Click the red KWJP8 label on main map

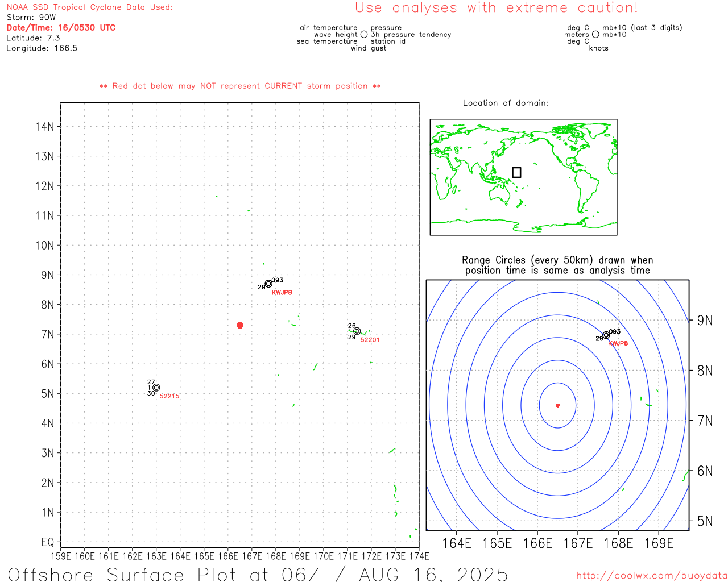tap(282, 292)
